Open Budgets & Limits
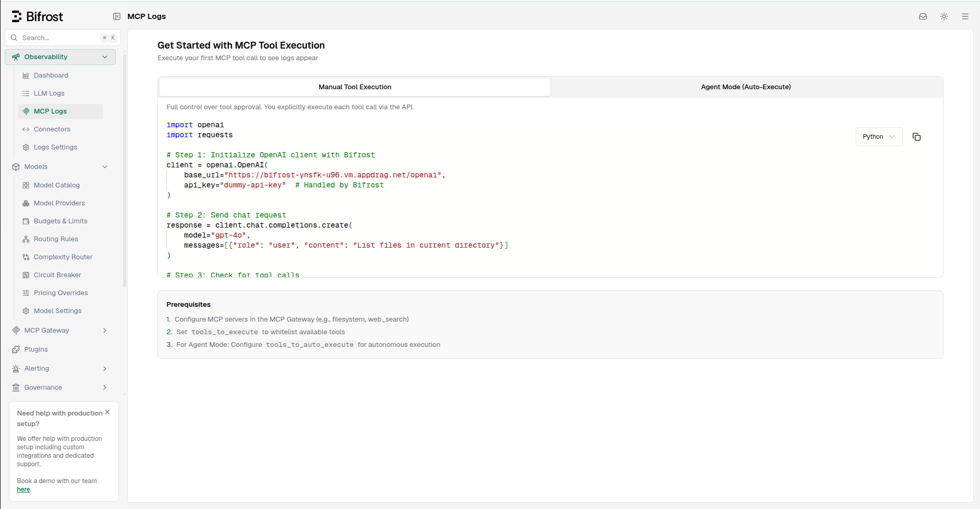The height and width of the screenshot is (509, 980). point(60,221)
